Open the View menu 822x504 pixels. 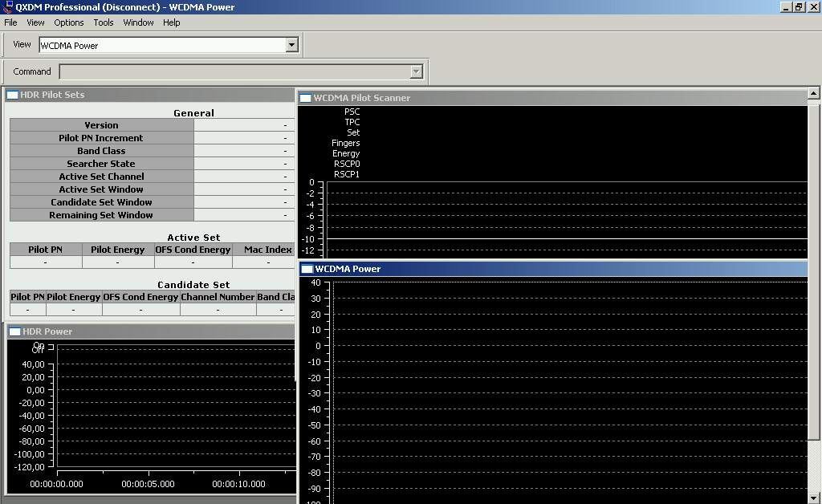click(x=35, y=22)
